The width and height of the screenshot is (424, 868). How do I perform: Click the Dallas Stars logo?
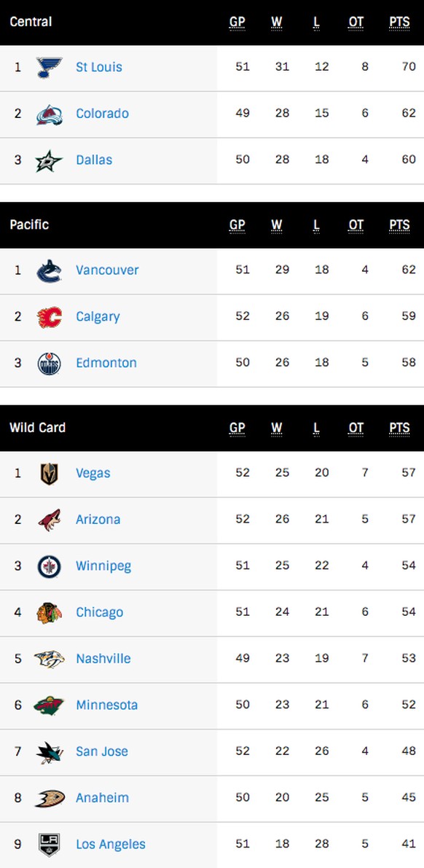click(x=50, y=160)
